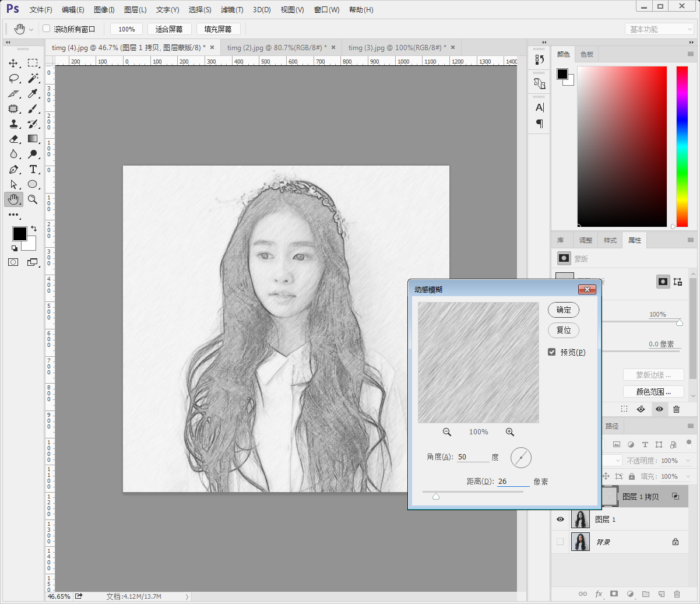Hide 图层 1 using eye icon
Image resolution: width=700 pixels, height=604 pixels.
coord(560,519)
